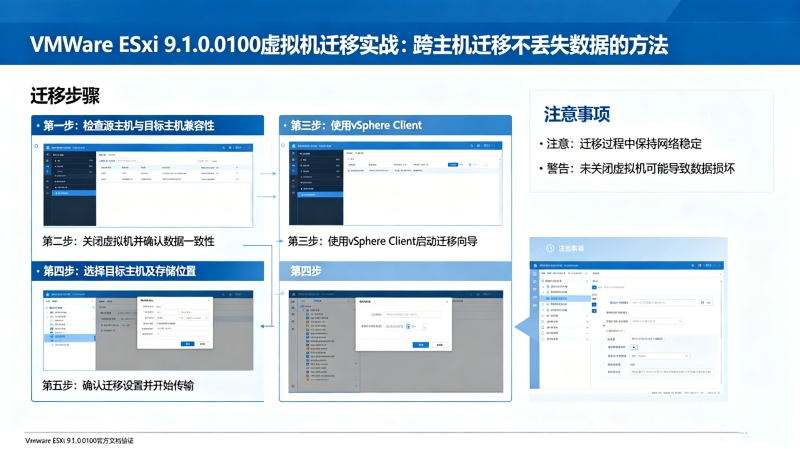800x449 pixels.
Task: Click the search icon in the step-one screenshot header
Action: tap(223, 147)
